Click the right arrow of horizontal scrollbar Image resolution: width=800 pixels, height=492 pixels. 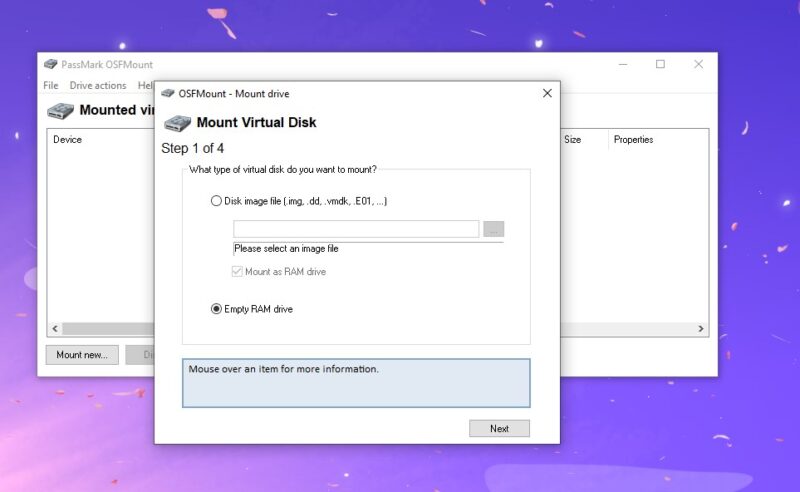coord(701,329)
